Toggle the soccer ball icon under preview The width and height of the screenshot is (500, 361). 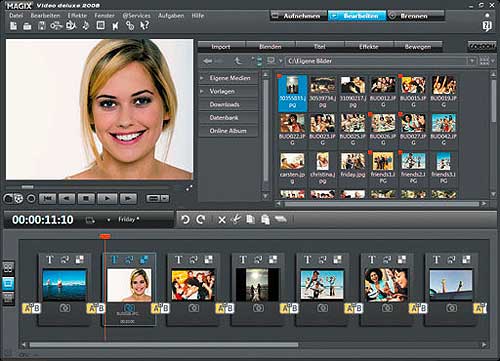19,199
